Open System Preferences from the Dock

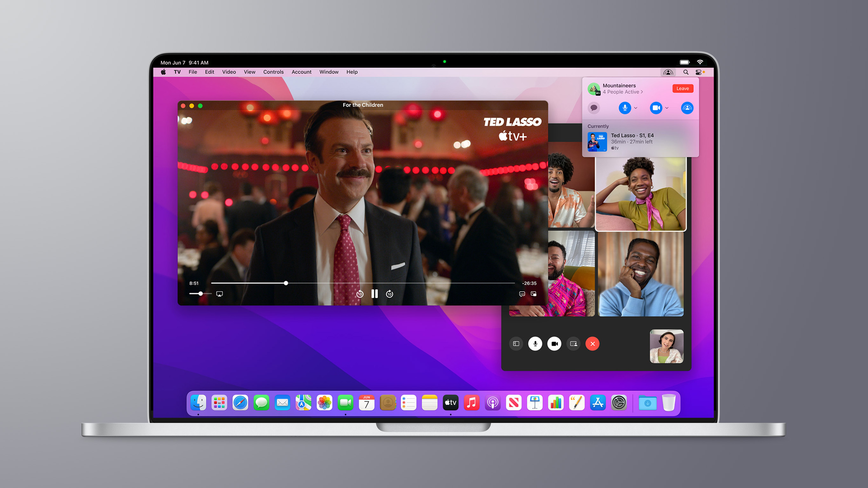[x=619, y=403]
